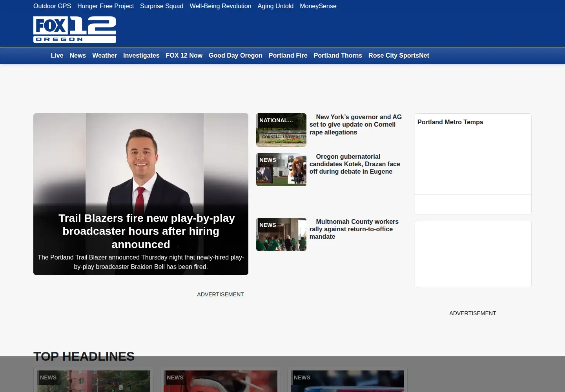Image resolution: width=565 pixels, height=392 pixels.
Task: Open the Outdoor GPS link
Action: click(52, 6)
